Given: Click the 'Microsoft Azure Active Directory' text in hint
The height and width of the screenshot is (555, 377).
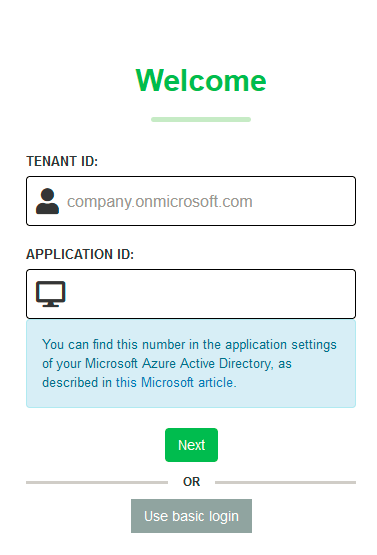Looking at the screenshot, I should tap(178, 364).
